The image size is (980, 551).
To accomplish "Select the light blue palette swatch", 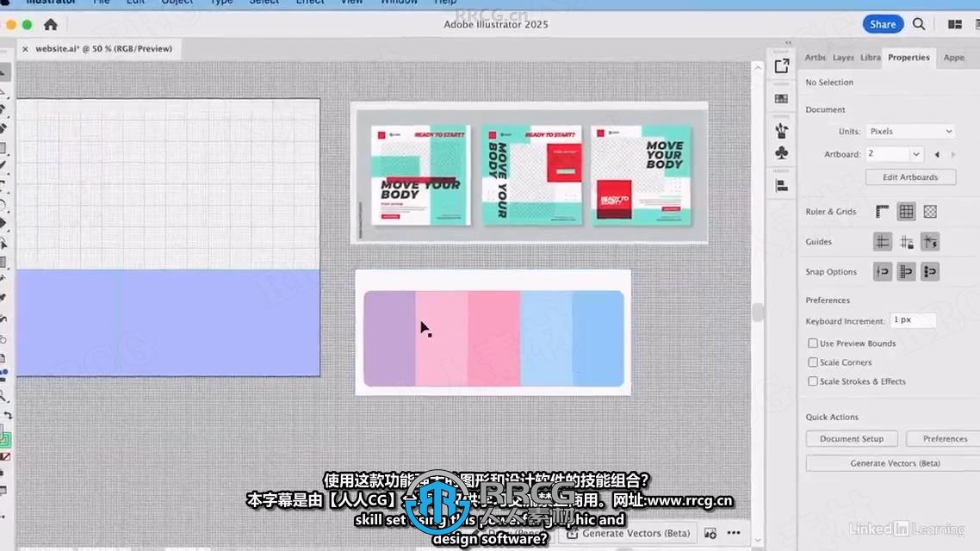I will [x=546, y=338].
